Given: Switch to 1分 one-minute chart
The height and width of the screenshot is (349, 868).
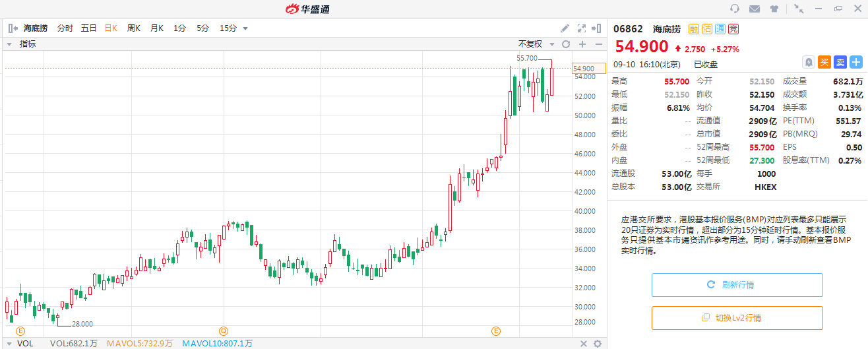Looking at the screenshot, I should click(179, 28).
